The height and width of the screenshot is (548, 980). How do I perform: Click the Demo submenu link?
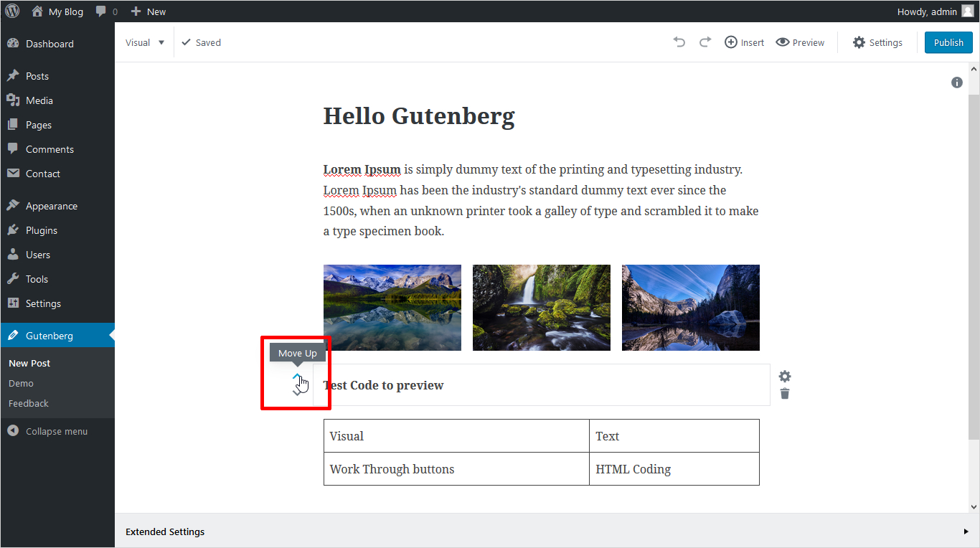(x=21, y=383)
